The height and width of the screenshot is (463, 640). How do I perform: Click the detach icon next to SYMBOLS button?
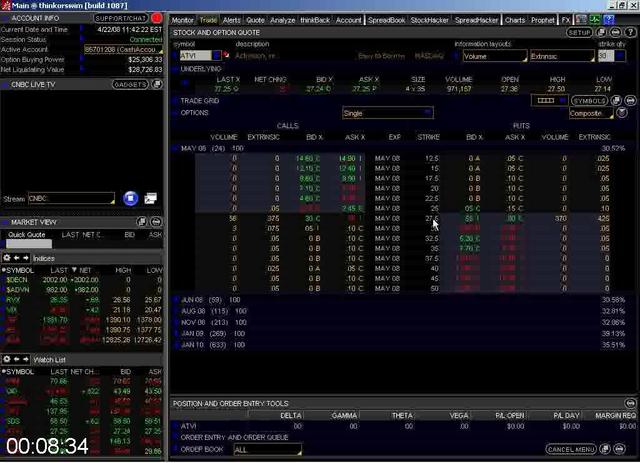click(616, 100)
